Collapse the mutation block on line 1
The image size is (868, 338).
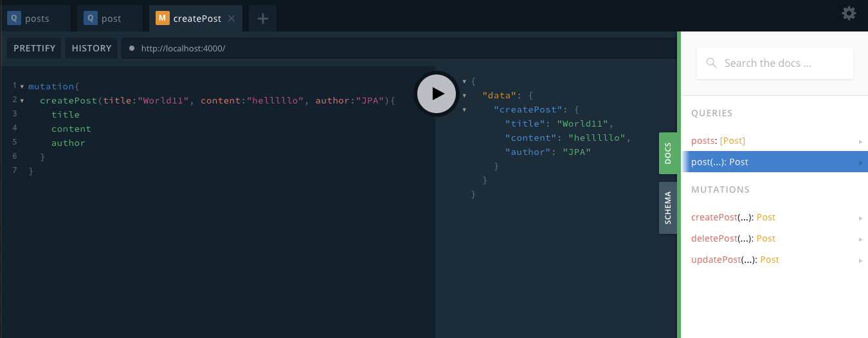[23, 86]
